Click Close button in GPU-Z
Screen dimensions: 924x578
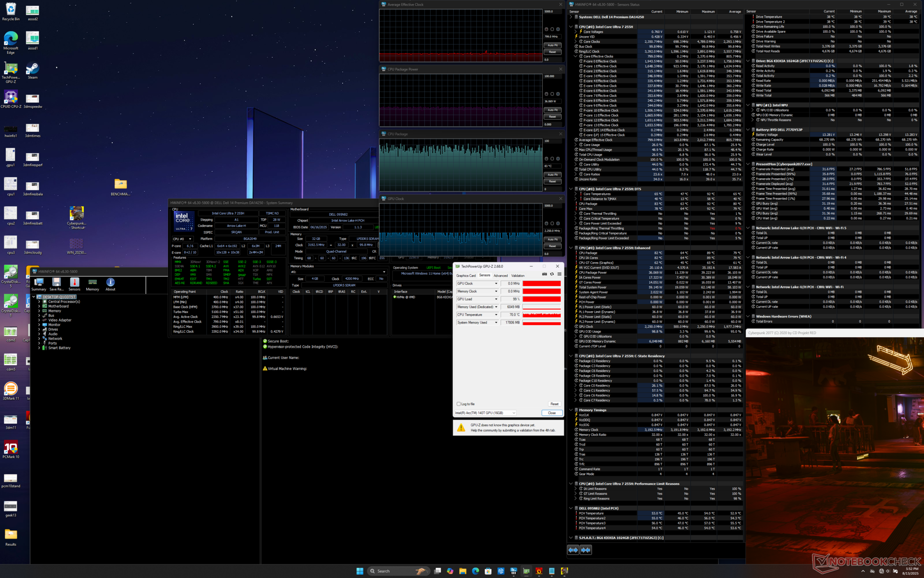click(552, 413)
